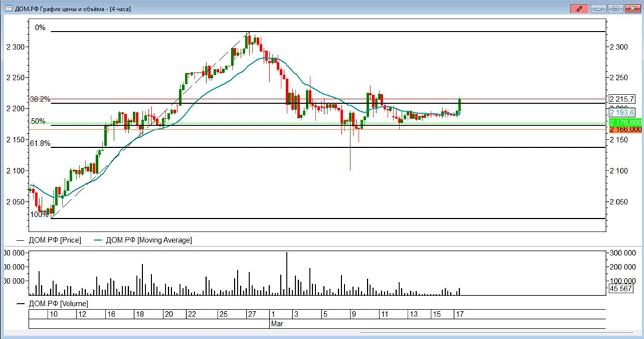Maximize the ДОМ.РФ chart window
This screenshot has width=644, height=339.
pyautogui.click(x=615, y=8)
